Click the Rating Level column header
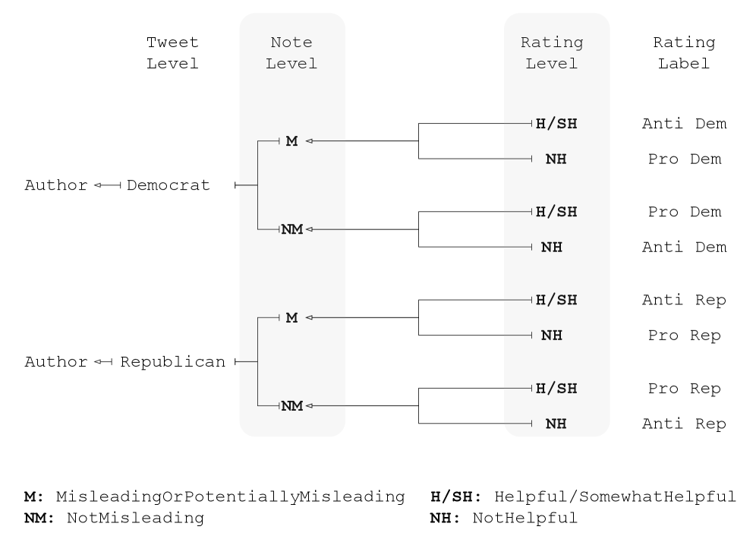Screen dimensions: 756x536 (x=556, y=53)
